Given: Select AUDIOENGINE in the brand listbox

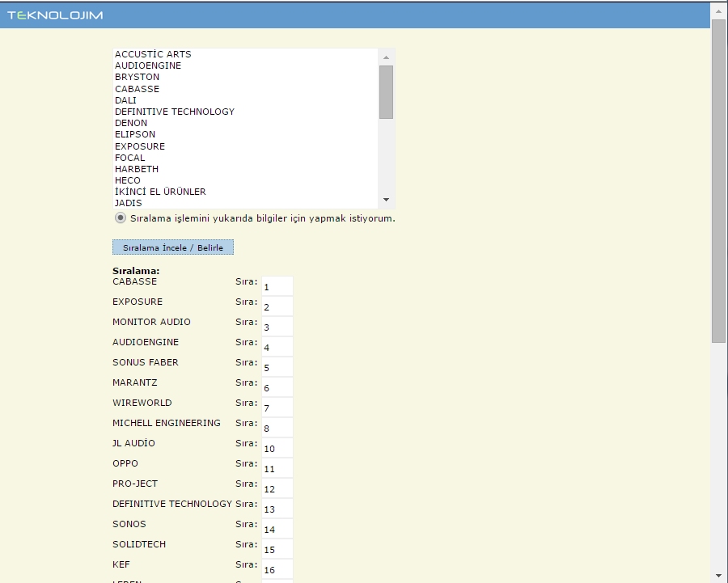Looking at the screenshot, I should coord(246,65).
